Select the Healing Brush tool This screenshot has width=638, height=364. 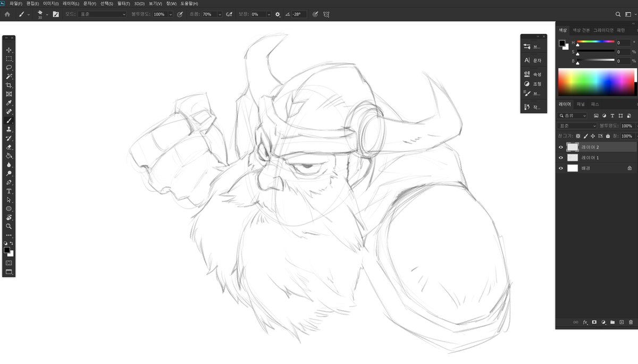tap(9, 112)
